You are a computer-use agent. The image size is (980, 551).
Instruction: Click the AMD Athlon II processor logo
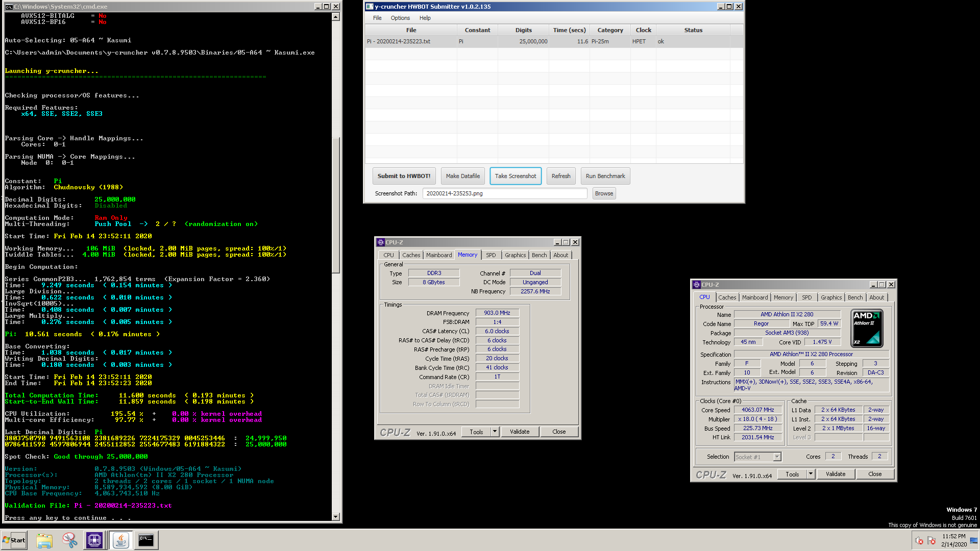coord(867,329)
